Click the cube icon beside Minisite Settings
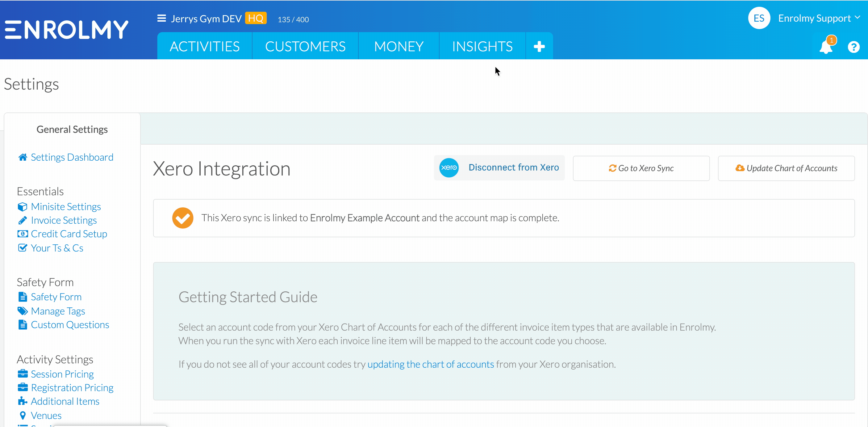Screen dimensions: 868x427 [x=23, y=206]
